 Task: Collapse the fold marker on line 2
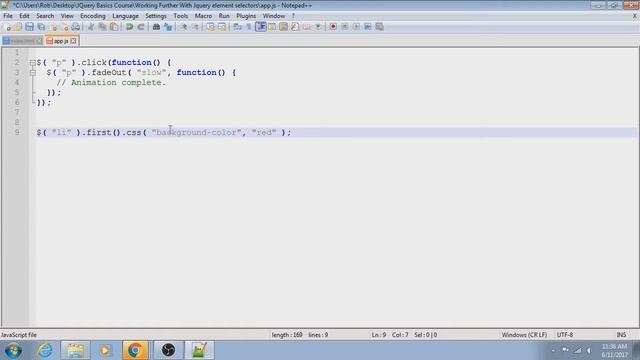point(32,63)
